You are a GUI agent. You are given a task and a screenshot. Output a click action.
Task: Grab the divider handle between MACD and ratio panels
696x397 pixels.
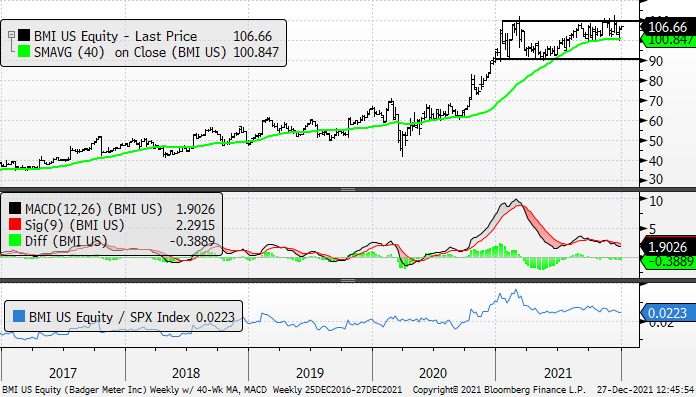coord(348,281)
